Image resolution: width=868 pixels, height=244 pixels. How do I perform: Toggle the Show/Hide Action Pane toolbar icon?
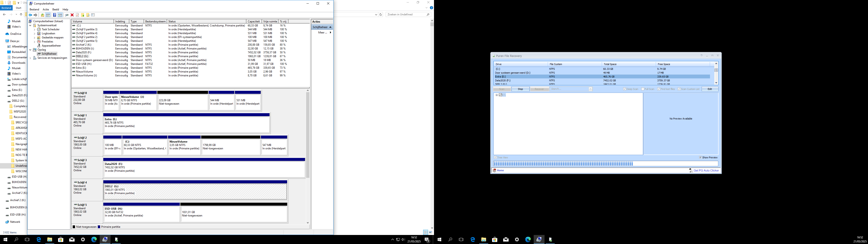(x=60, y=15)
